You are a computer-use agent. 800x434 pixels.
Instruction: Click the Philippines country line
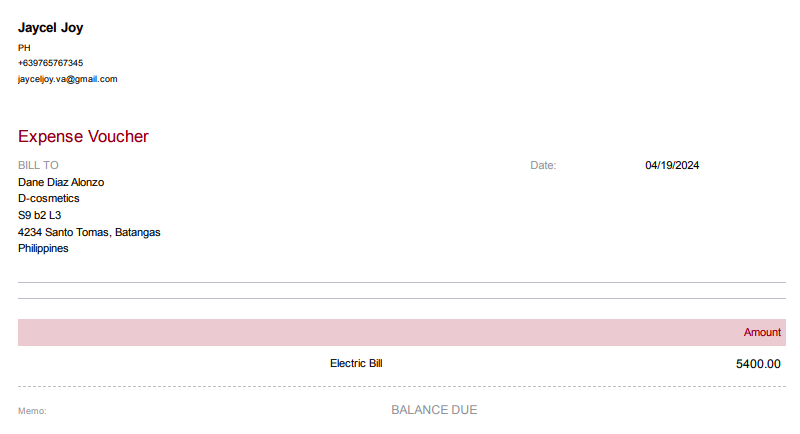coord(43,248)
